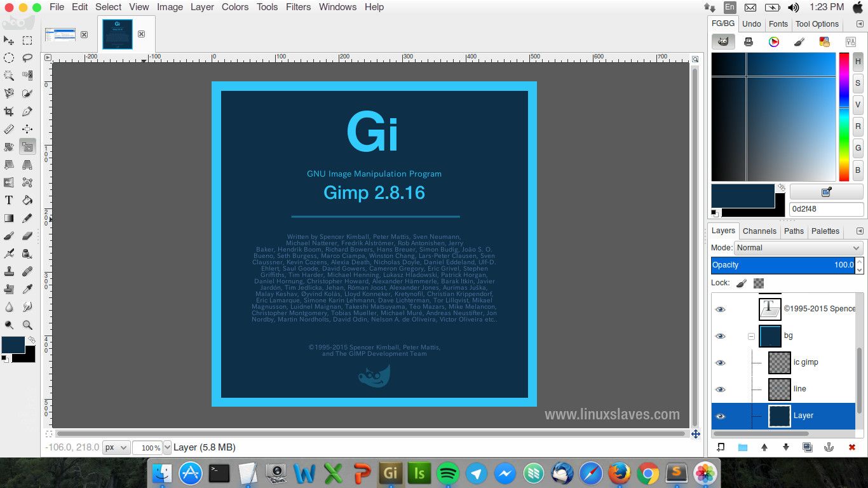Click the hex color field 0d2f48
The height and width of the screenshot is (488, 868).
[x=827, y=209]
